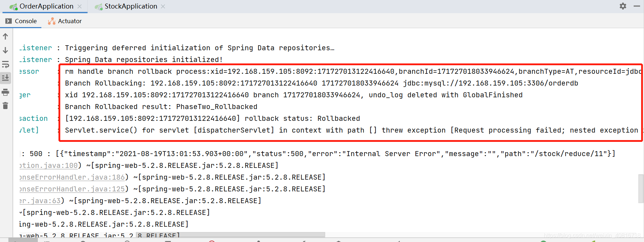Click the 'Branch Rollbacking:' log line
The width and height of the screenshot is (644, 242).
pos(321,83)
